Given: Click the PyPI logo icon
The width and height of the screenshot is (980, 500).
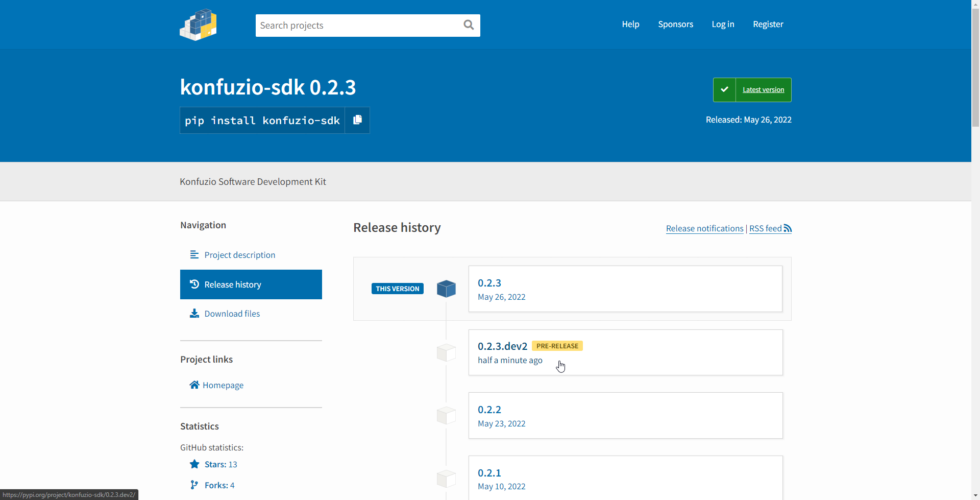Looking at the screenshot, I should pos(198,25).
